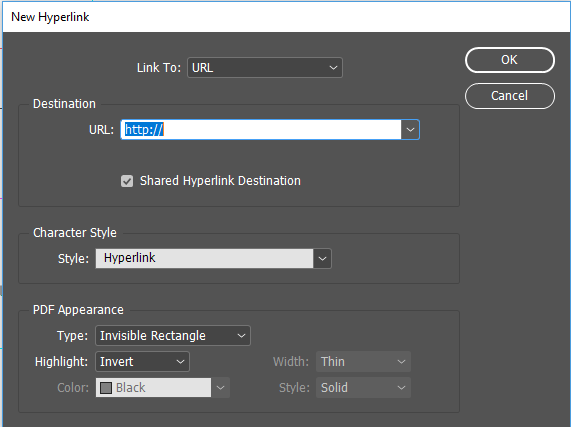Click the Destination group heading
The width and height of the screenshot is (571, 427).
pos(64,104)
